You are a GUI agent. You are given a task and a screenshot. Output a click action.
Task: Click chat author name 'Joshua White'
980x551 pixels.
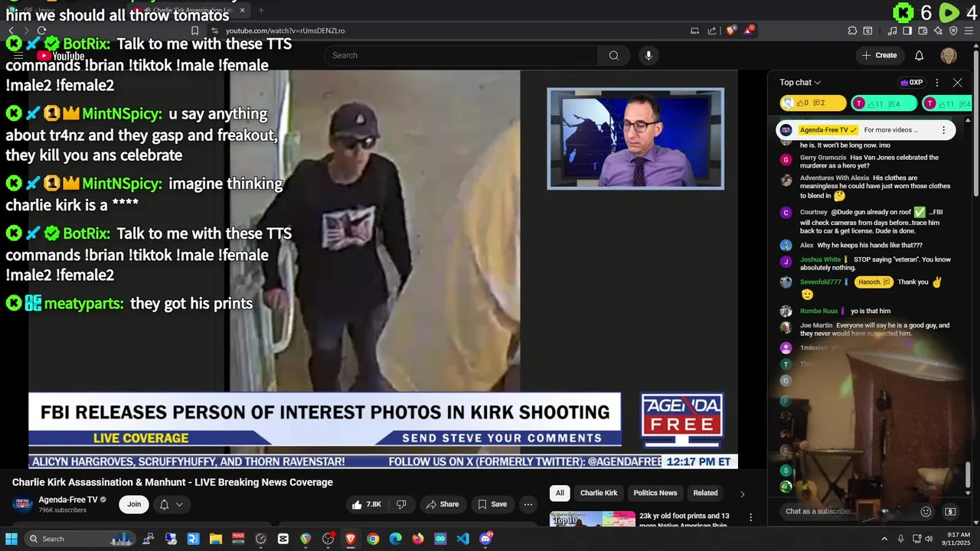click(820, 259)
